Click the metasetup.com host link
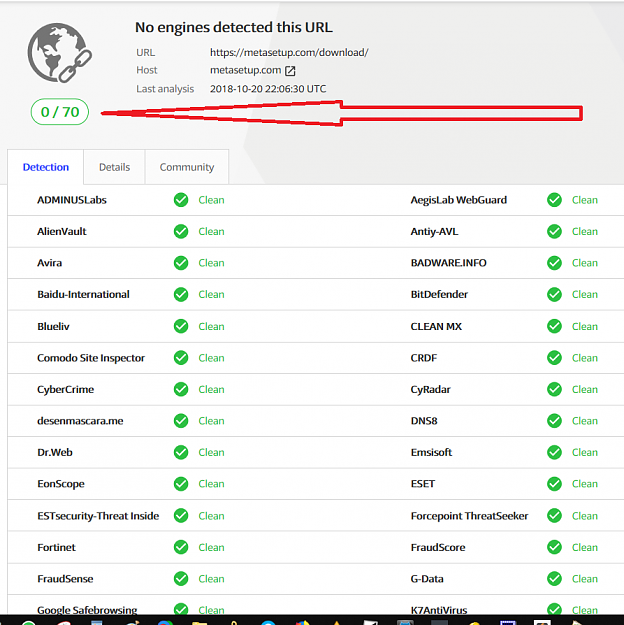Viewport: 624px width, 625px height. (246, 70)
